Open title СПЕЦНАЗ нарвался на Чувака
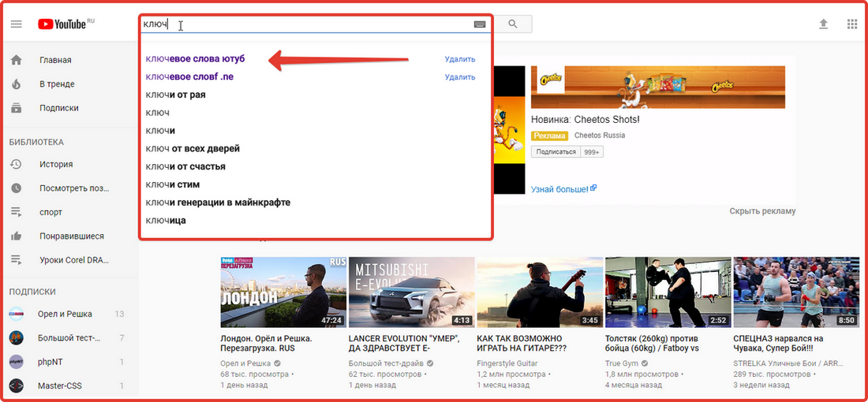 click(779, 344)
